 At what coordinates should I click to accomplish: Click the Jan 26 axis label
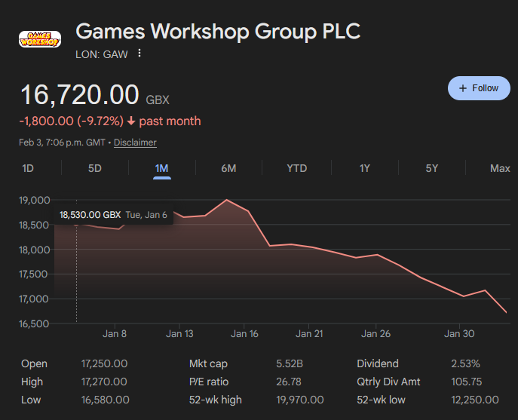[376, 334]
